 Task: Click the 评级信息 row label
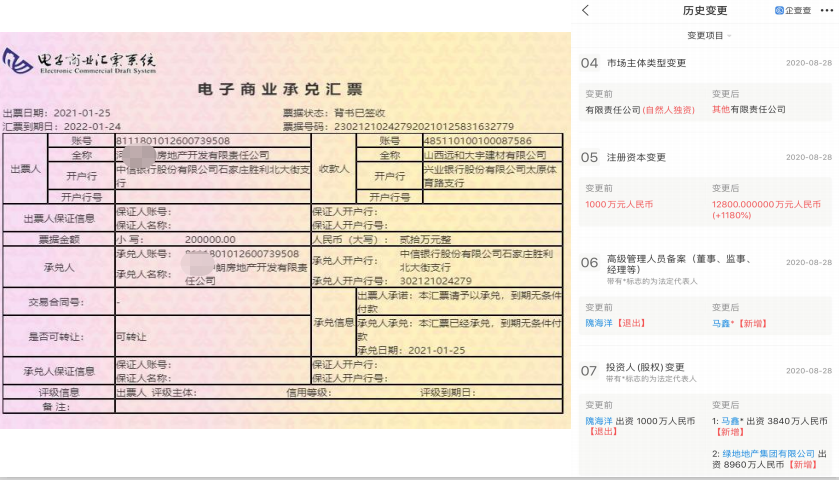(x=59, y=392)
